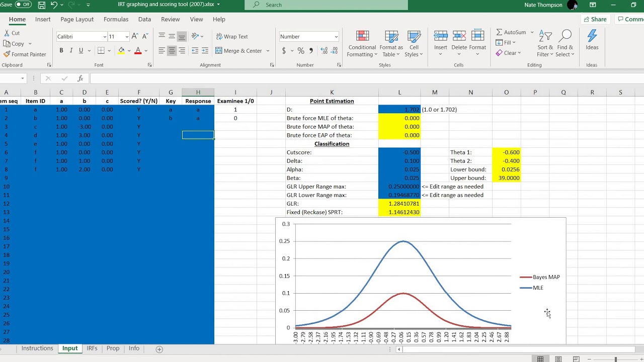Screen dimensions: 644x362
Task: Click the Insert Function fx icon
Action: pos(80,78)
